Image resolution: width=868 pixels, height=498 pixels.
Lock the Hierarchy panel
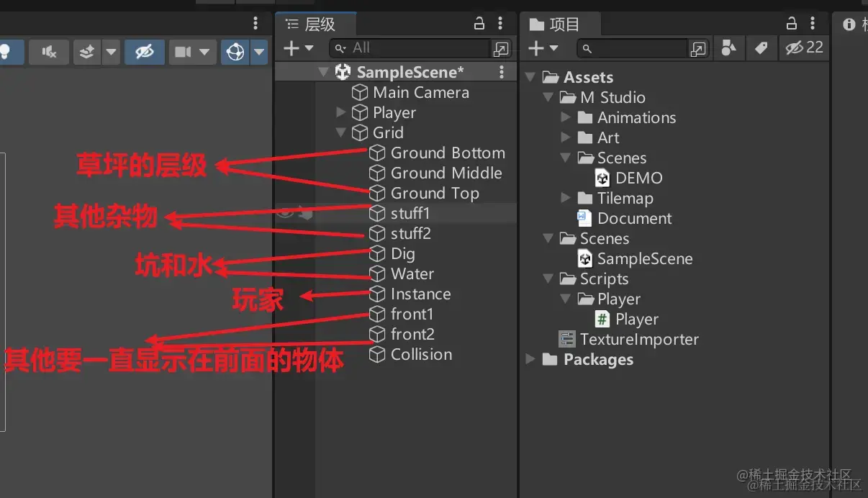pos(479,24)
